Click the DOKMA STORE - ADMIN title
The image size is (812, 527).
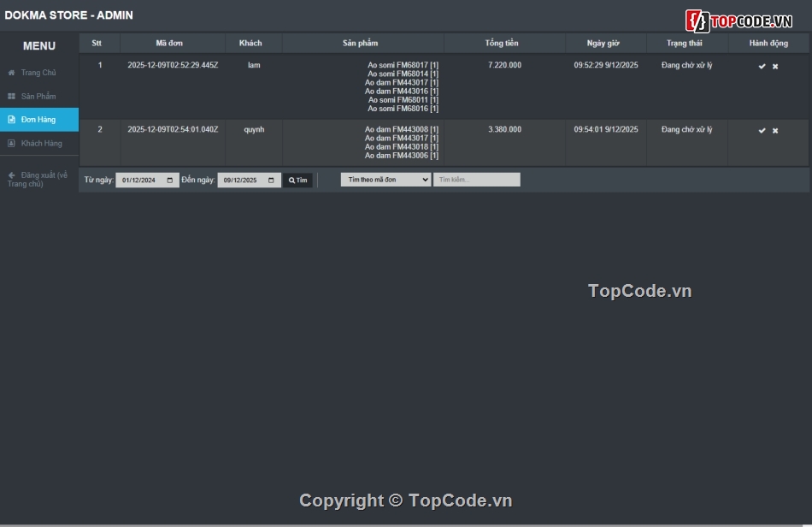coord(68,15)
